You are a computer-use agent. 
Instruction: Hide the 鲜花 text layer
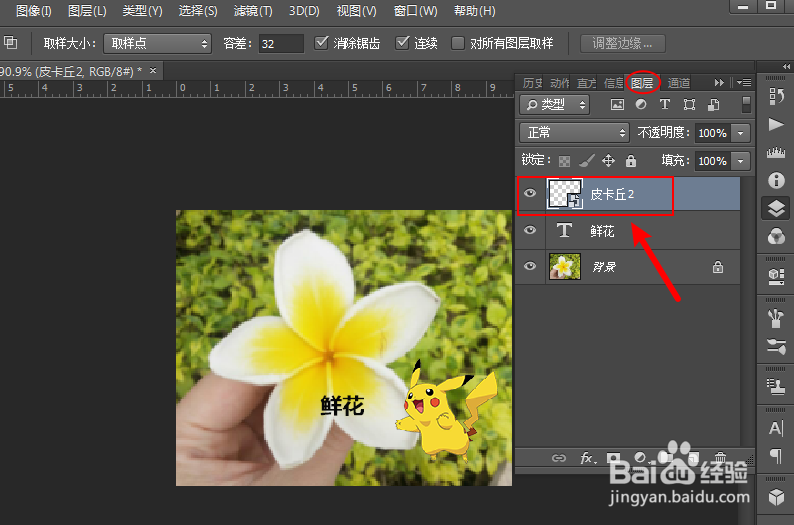tap(530, 230)
